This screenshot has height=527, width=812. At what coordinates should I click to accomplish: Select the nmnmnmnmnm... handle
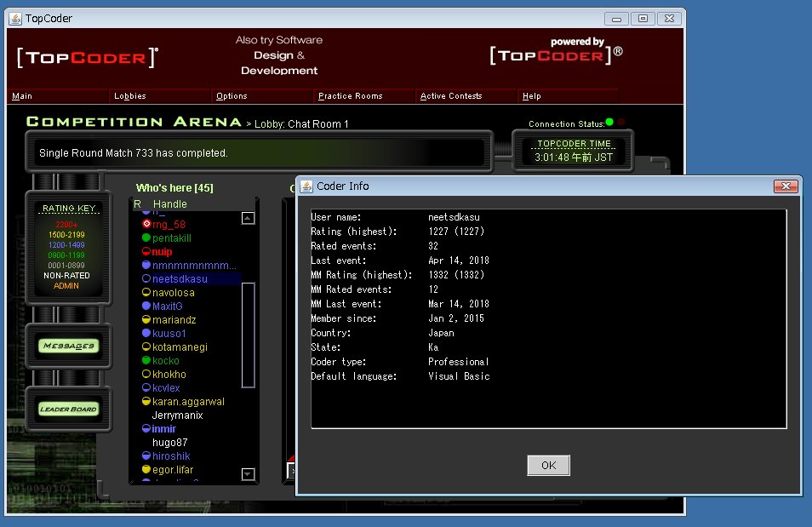click(x=194, y=266)
